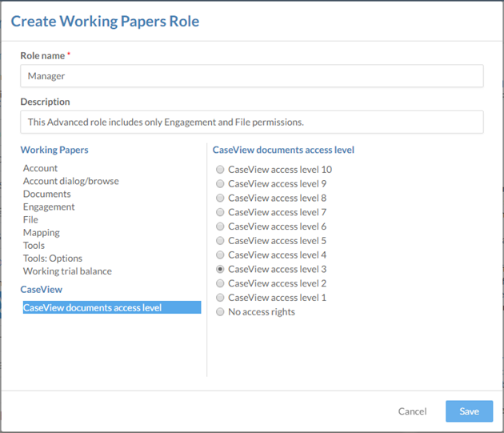Select Mapping in the Working Papers list
The width and height of the screenshot is (504, 433).
pyautogui.click(x=41, y=233)
